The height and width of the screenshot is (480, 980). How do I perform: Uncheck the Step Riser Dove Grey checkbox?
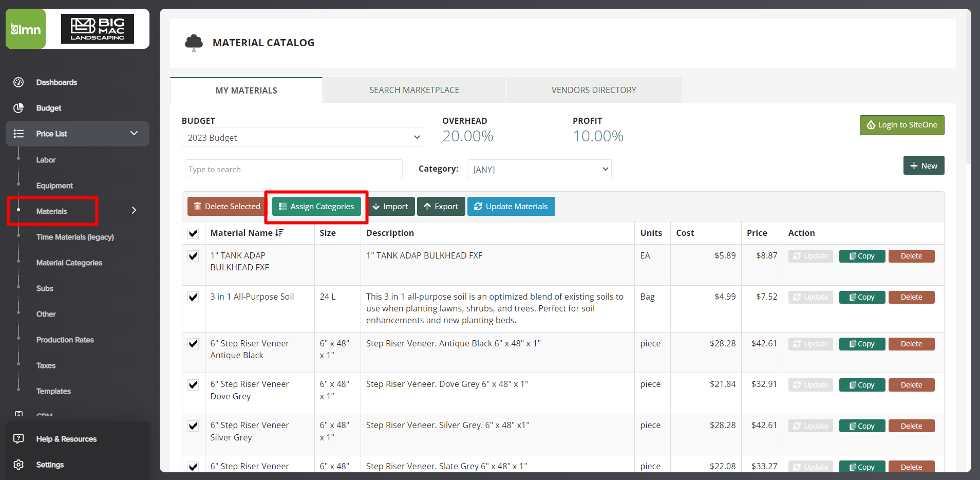tap(193, 385)
